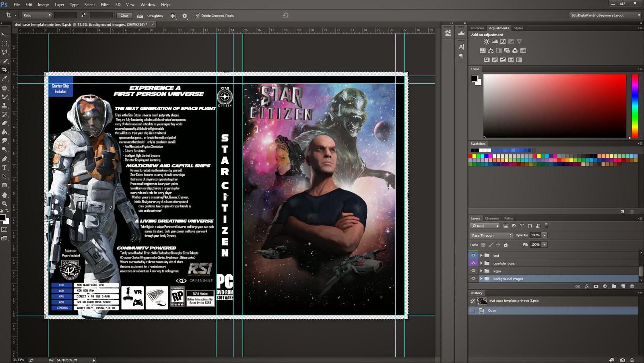Add a Color Balance adjustment
This screenshot has height=363, width=644.
tap(491, 51)
